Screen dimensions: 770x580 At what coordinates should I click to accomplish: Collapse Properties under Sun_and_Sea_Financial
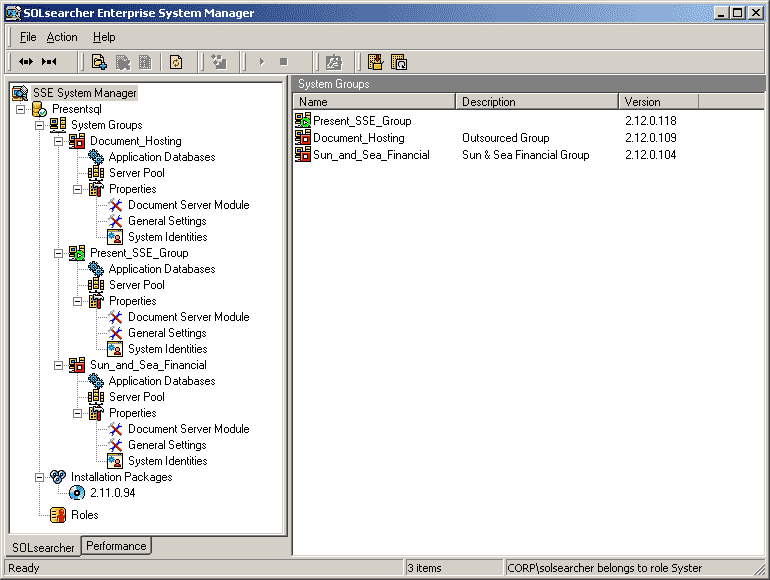coord(78,413)
